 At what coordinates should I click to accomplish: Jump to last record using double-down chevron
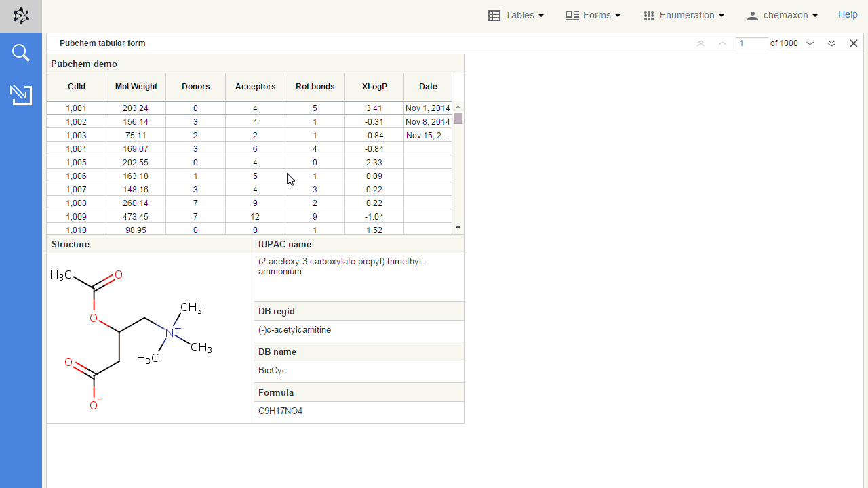831,43
